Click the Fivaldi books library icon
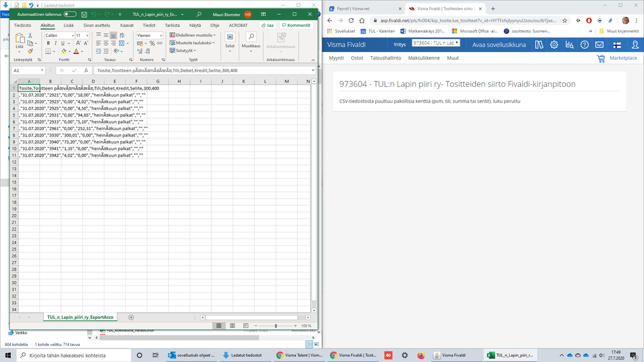This screenshot has width=644, height=362. 539,44
